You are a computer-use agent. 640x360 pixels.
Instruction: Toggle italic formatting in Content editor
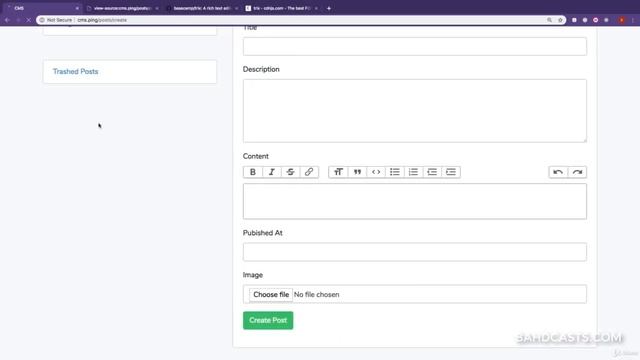(271, 172)
